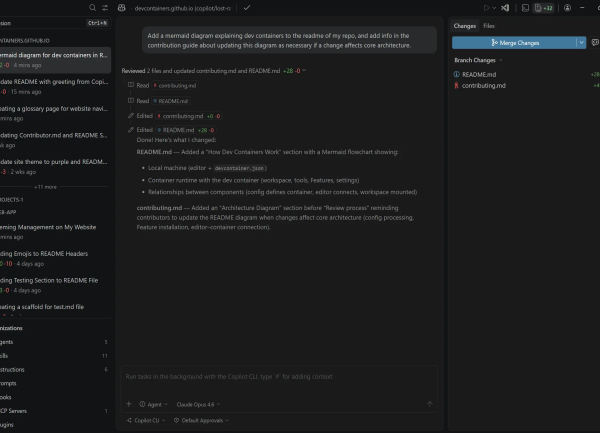This screenshot has width=600, height=433.
Task: Open the Updating Contributor.md and README session
Action: pos(55,140)
